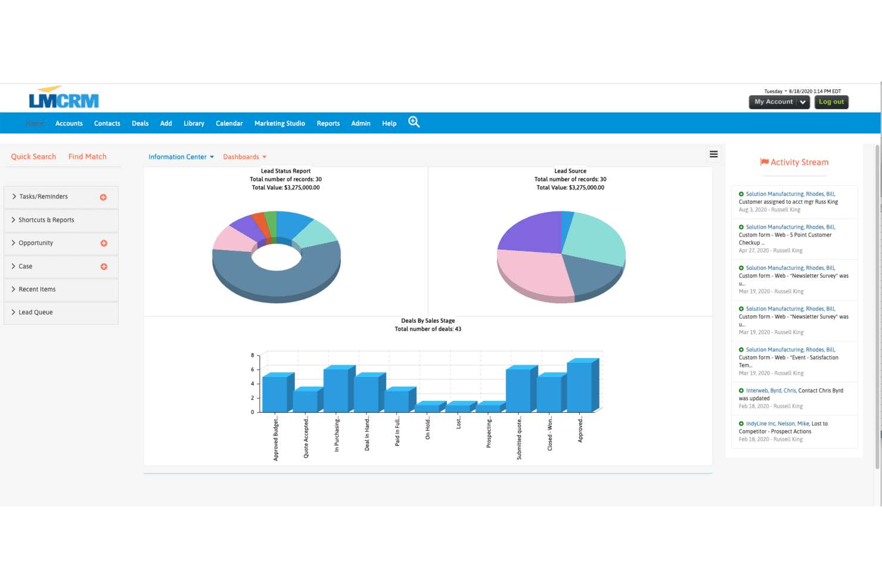Screen dimensions: 882x588
Task: Expand the Recent Items section
Action: 61,290
